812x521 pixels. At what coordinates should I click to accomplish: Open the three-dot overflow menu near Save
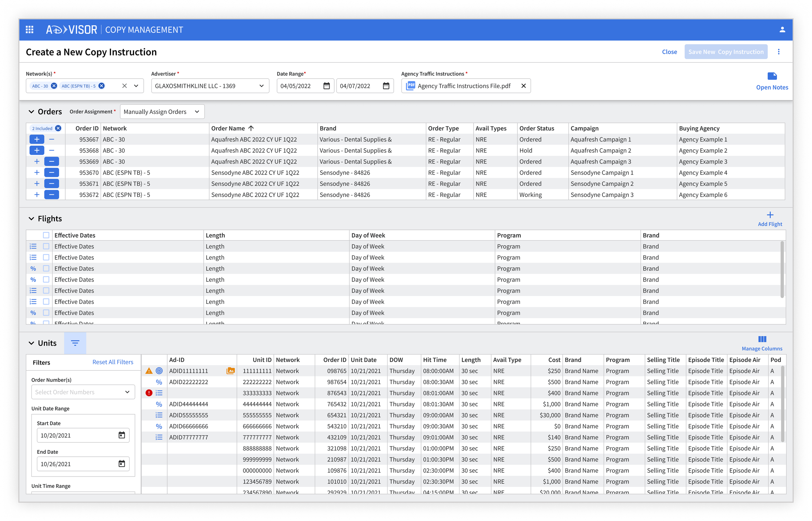pyautogui.click(x=779, y=51)
